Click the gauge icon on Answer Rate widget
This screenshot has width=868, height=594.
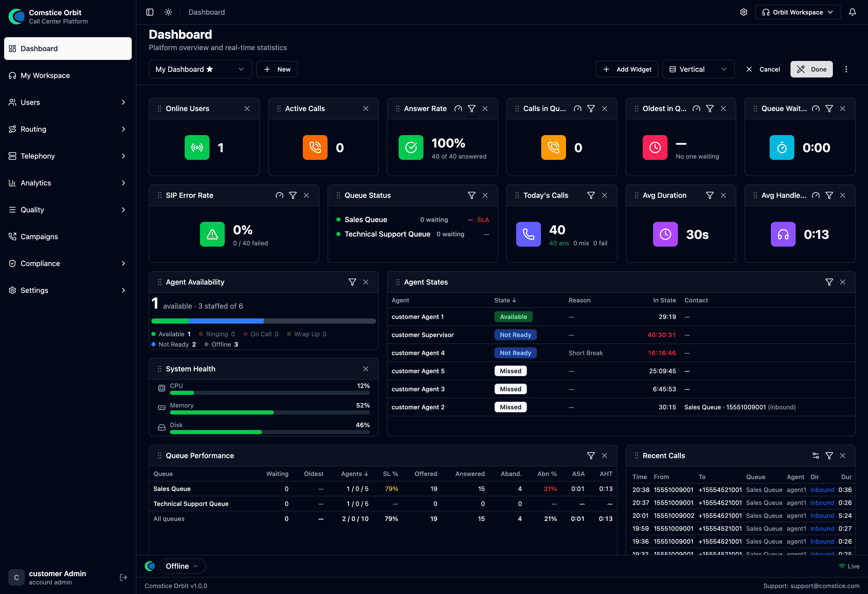coord(458,109)
